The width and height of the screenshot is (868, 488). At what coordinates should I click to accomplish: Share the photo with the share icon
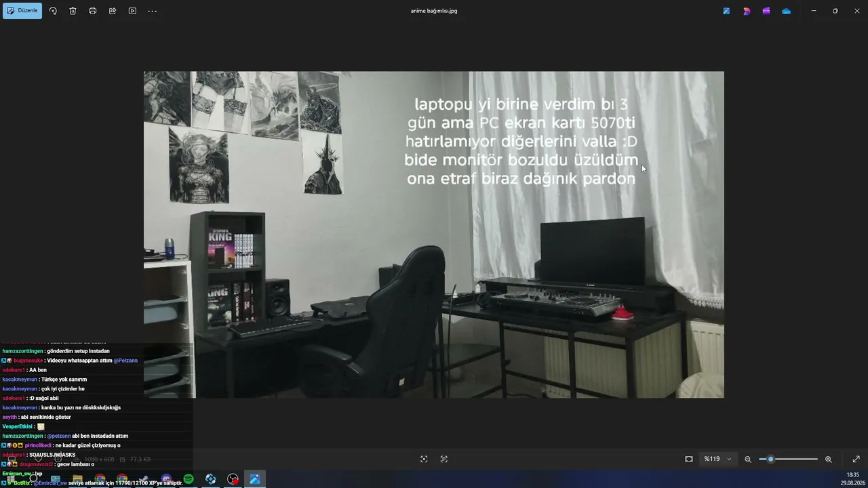click(x=113, y=11)
